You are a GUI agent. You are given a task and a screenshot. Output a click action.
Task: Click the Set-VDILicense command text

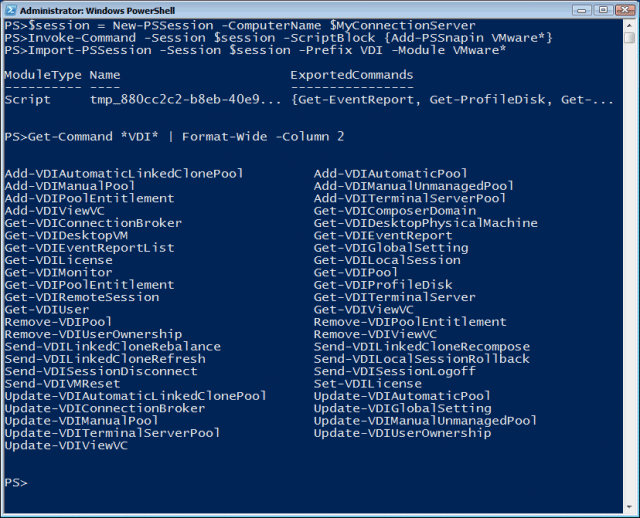click(367, 384)
